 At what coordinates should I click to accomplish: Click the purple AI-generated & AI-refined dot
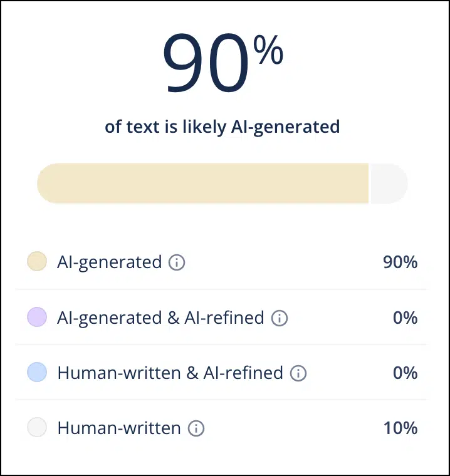pyautogui.click(x=37, y=318)
